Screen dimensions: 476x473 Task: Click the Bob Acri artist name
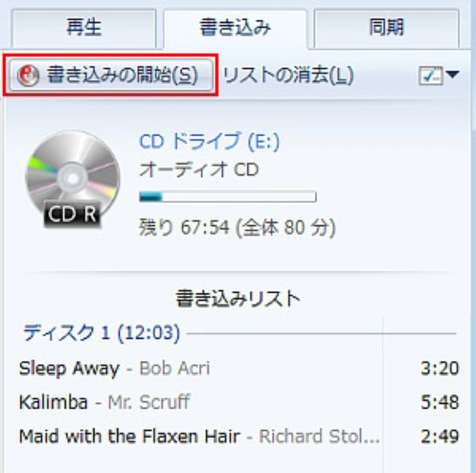coord(174,368)
